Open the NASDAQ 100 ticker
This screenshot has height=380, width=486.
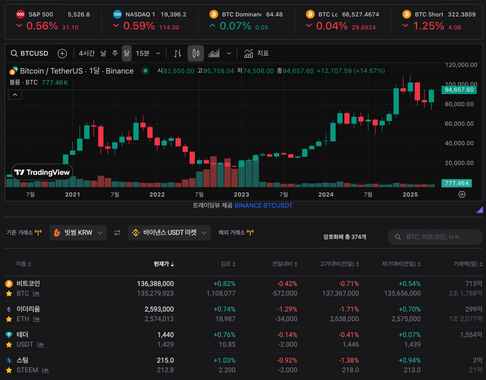149,20
